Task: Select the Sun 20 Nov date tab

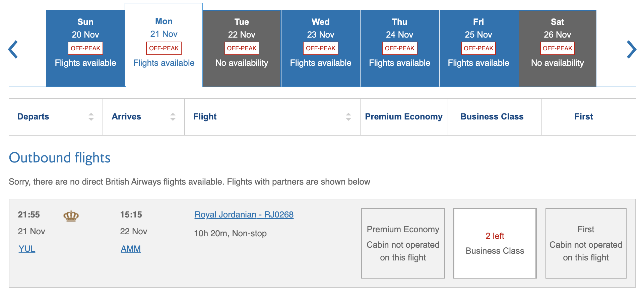Action: (x=85, y=48)
